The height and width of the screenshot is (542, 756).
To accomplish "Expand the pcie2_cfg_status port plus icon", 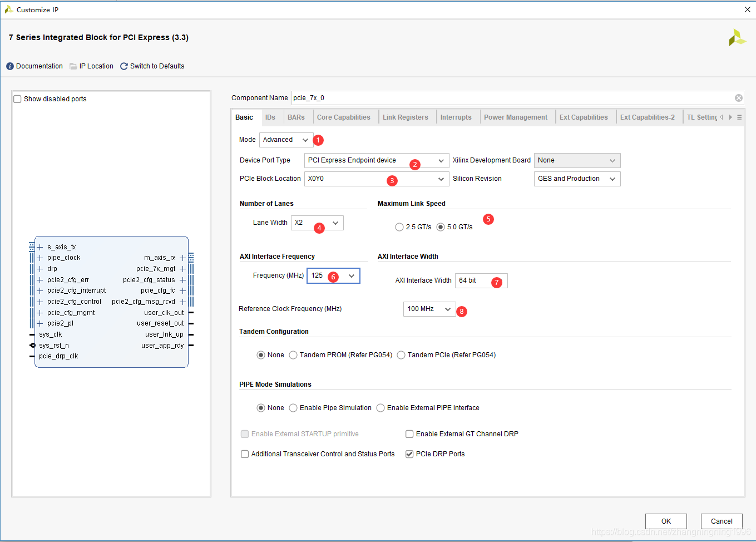I will coord(182,280).
